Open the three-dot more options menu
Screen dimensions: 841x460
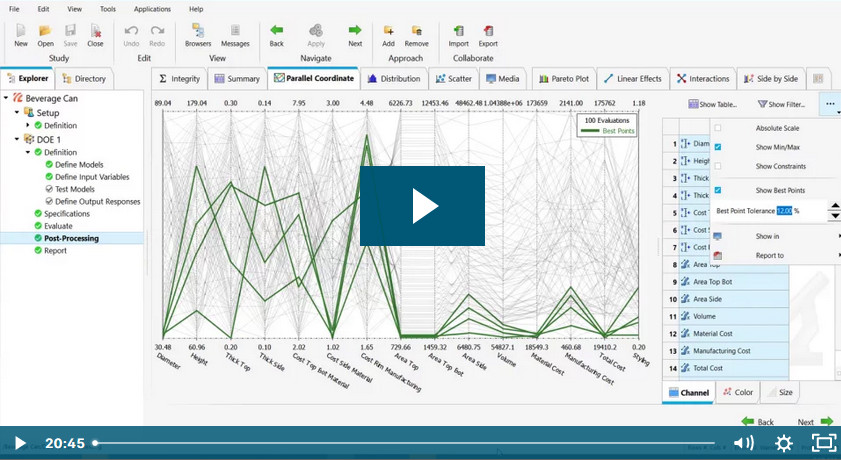pos(828,103)
